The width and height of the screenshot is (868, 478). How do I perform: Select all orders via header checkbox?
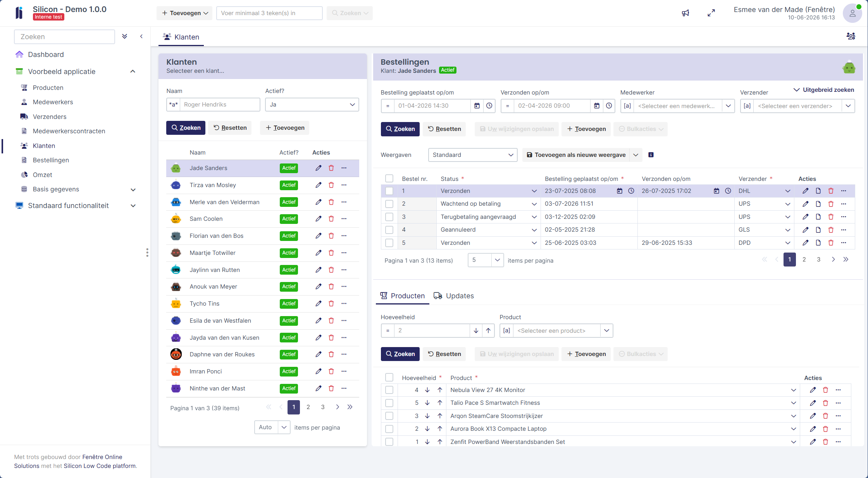pos(389,179)
